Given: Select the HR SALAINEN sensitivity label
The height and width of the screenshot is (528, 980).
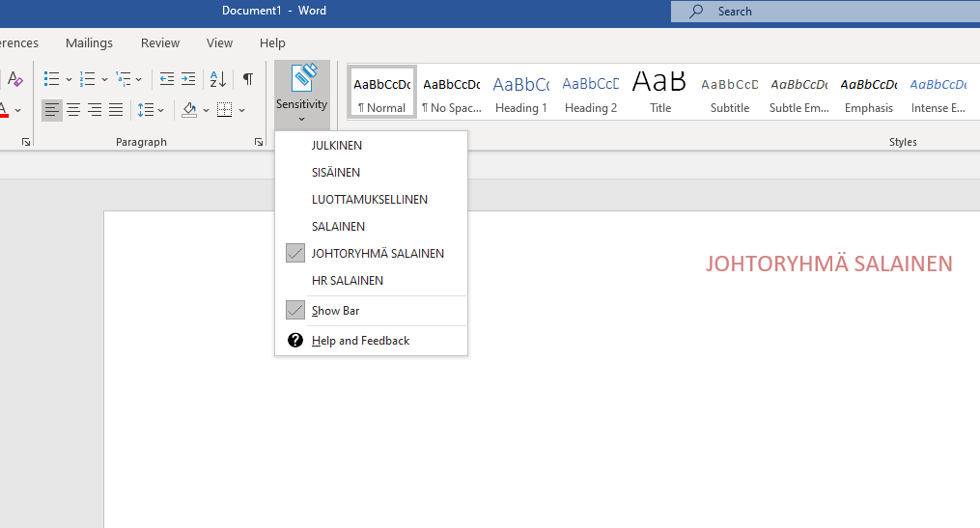Looking at the screenshot, I should coord(372,281).
